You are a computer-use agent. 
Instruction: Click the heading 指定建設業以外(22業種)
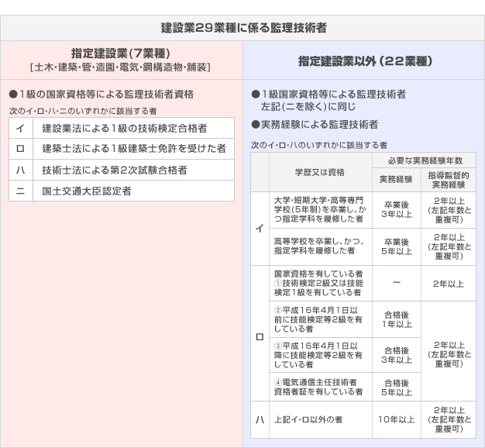click(x=365, y=61)
